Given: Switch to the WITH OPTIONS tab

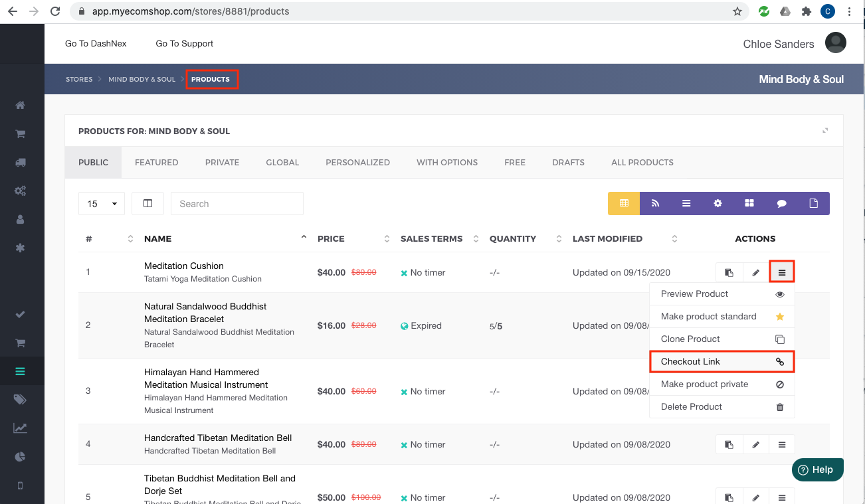Looking at the screenshot, I should tap(447, 162).
